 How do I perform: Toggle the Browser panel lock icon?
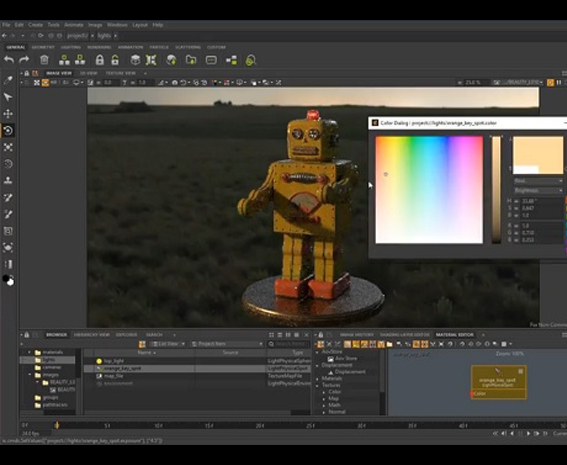[27, 335]
